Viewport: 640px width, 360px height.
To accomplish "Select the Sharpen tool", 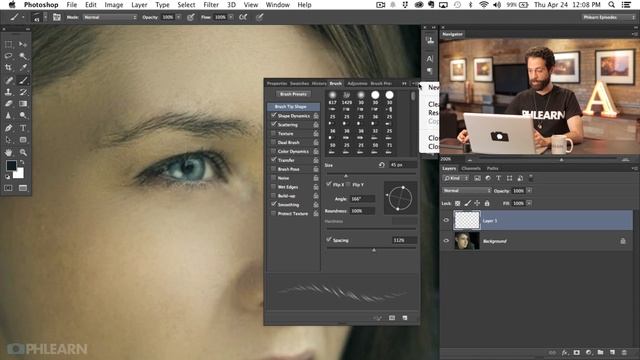I will [x=8, y=116].
